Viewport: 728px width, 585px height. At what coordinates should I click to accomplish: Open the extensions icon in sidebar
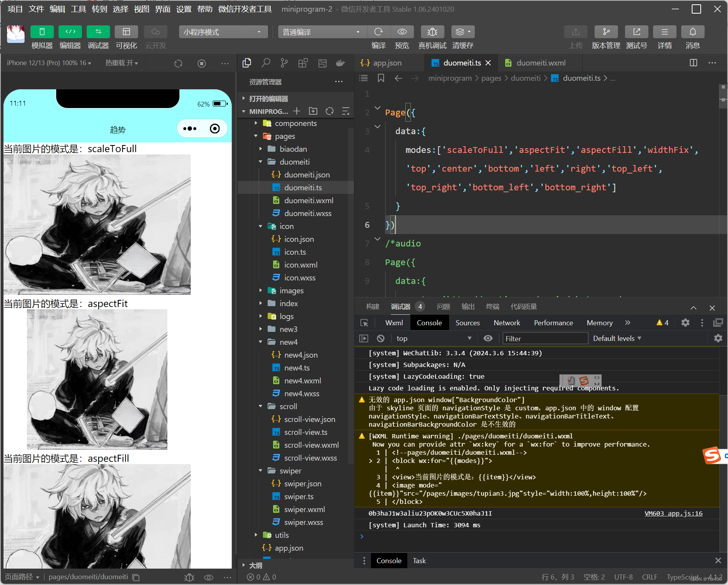pos(303,63)
